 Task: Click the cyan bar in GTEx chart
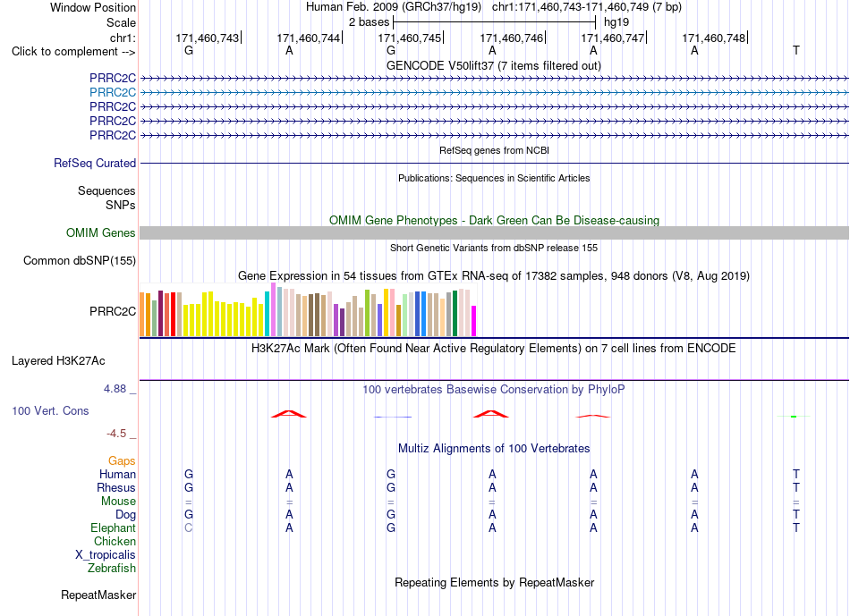tap(268, 314)
